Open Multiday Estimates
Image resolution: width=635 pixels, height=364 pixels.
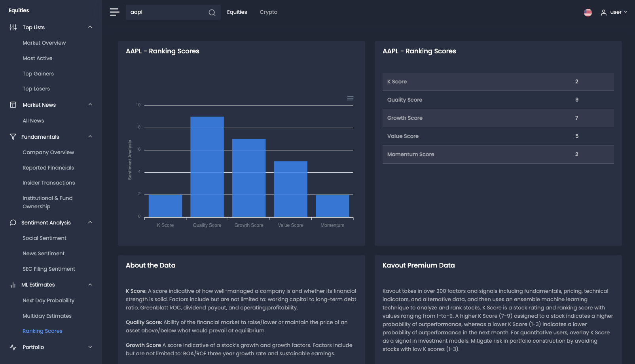pyautogui.click(x=47, y=316)
